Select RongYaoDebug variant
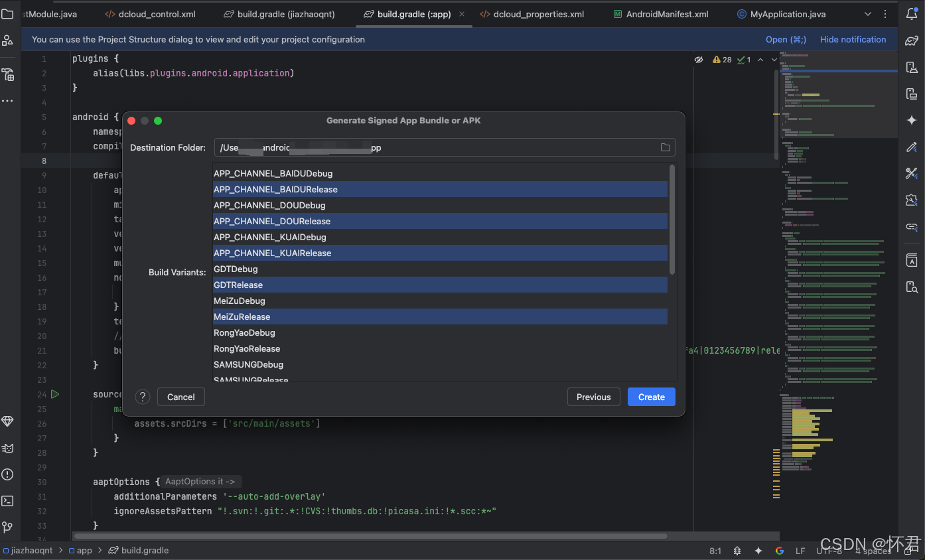Screen dimensions: 925x560 pyautogui.click(x=440, y=332)
